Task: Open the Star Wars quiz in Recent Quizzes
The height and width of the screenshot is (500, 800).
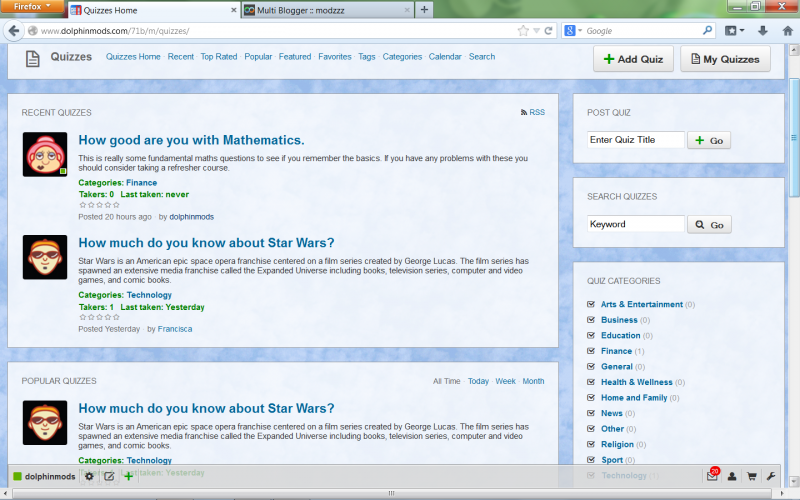Action: [x=206, y=243]
